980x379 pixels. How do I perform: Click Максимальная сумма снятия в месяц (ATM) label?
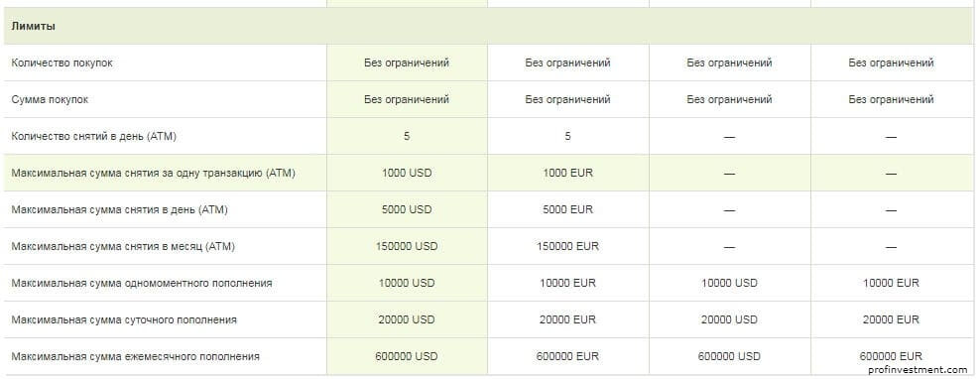(123, 246)
